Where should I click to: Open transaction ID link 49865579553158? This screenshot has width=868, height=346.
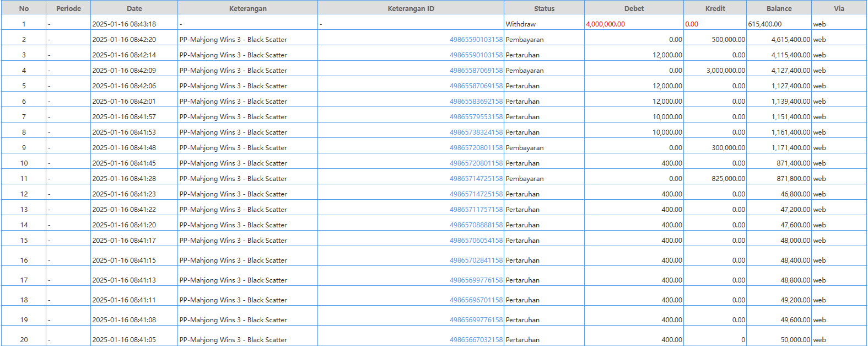point(476,117)
